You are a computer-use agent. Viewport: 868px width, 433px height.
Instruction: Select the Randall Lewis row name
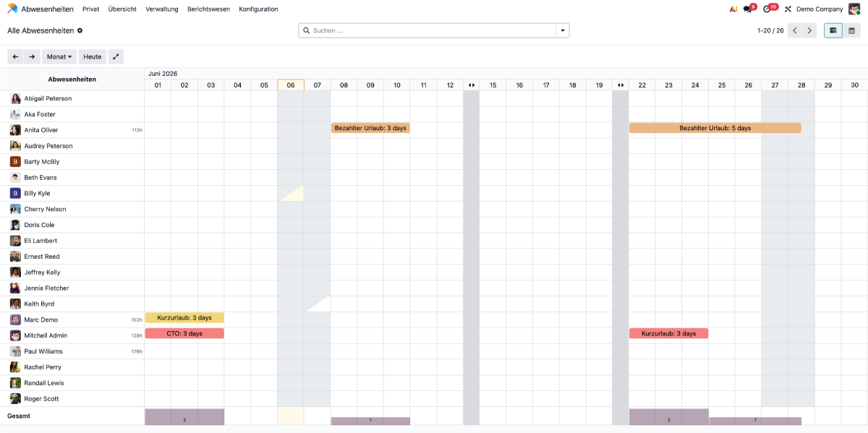pyautogui.click(x=44, y=383)
